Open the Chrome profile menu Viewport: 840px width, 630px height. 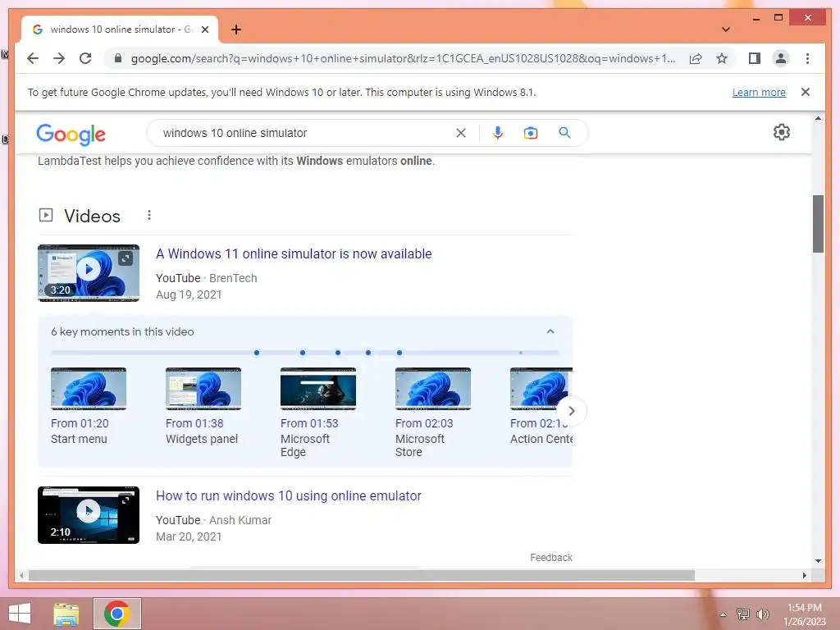pos(781,58)
